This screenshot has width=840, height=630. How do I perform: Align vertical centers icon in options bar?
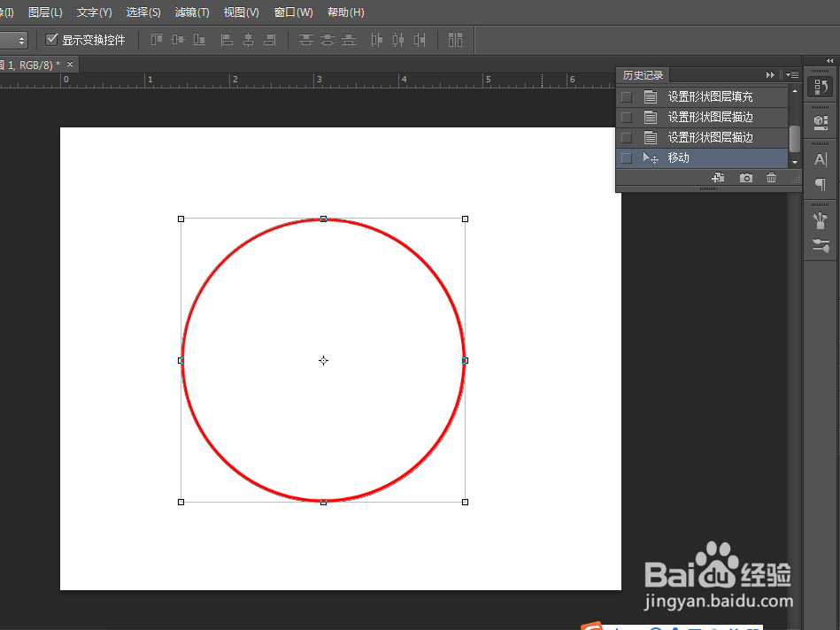178,40
